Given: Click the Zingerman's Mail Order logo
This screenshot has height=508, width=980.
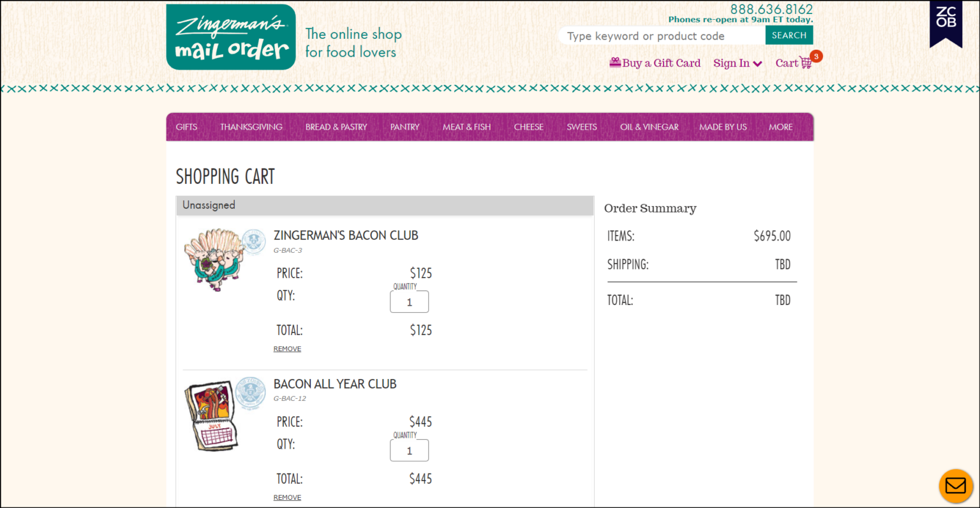Looking at the screenshot, I should [x=231, y=37].
